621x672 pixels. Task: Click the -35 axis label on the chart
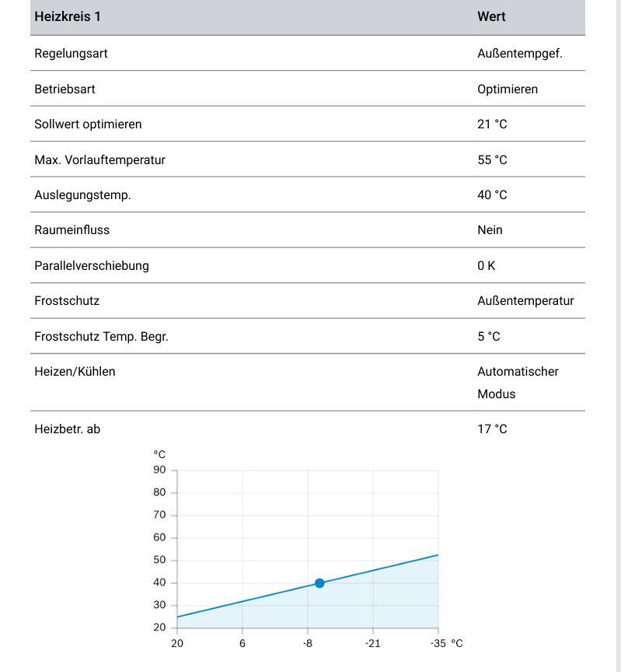pyautogui.click(x=438, y=643)
